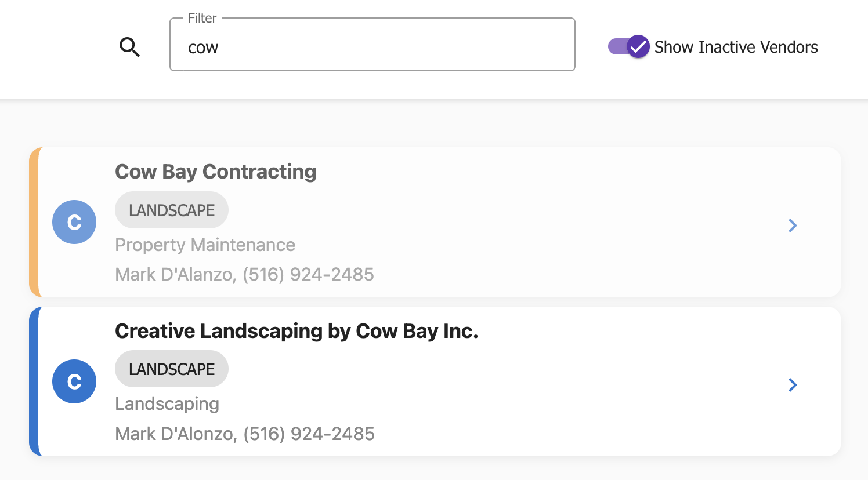The width and height of the screenshot is (868, 480).
Task: Click the LANDSCAPE tag on Creative Landscaping card
Action: point(172,369)
